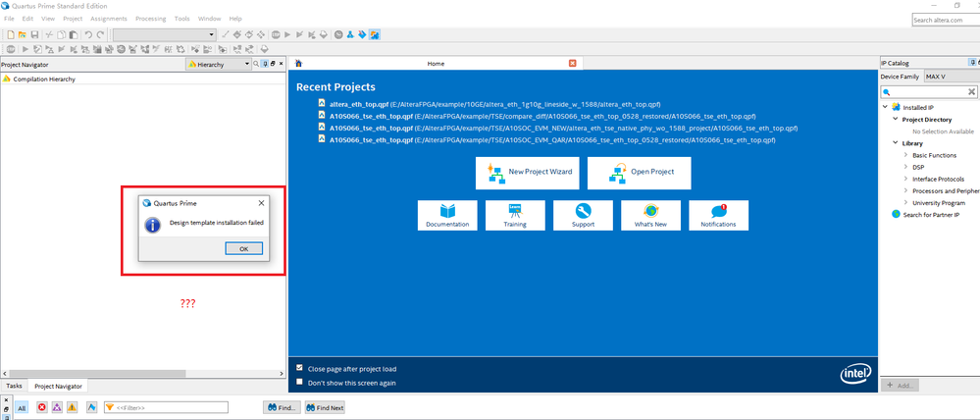980x420 pixels.
Task: Clear the IP Catalog search with X
Action: coord(971,92)
